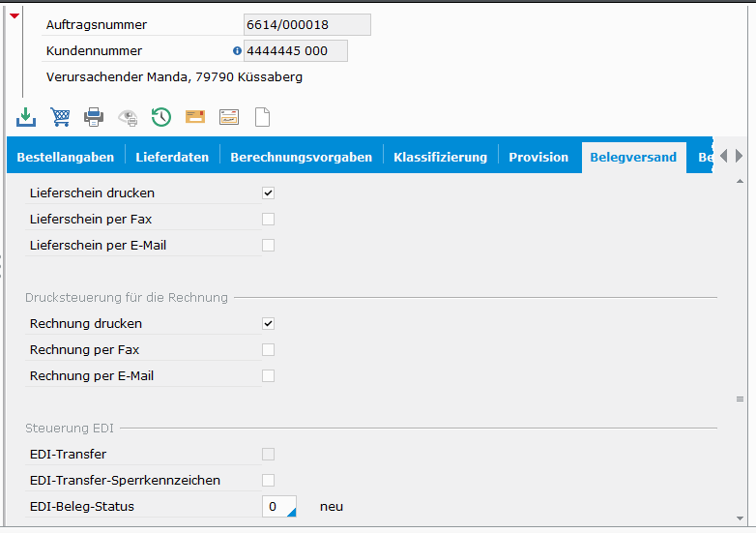756x533 pixels.
Task: Click the print preview eye icon
Action: (x=128, y=117)
